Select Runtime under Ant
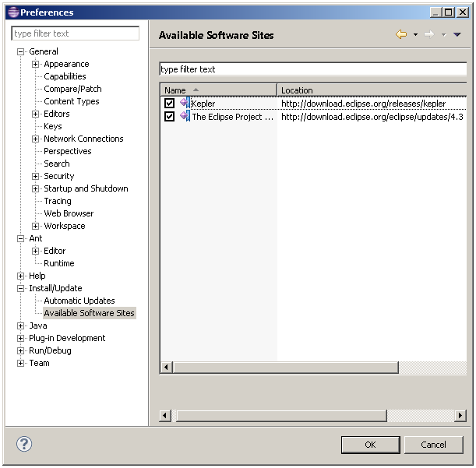The height and width of the screenshot is (468, 476). 59,263
